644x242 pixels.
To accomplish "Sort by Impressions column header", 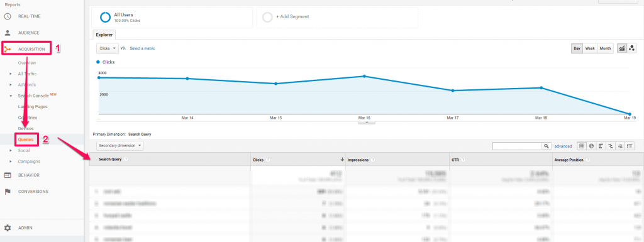I will [357, 160].
